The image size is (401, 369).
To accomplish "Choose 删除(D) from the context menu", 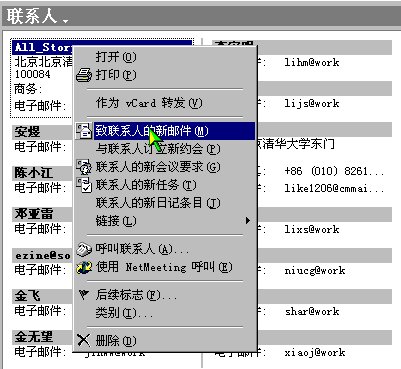I will [x=165, y=340].
